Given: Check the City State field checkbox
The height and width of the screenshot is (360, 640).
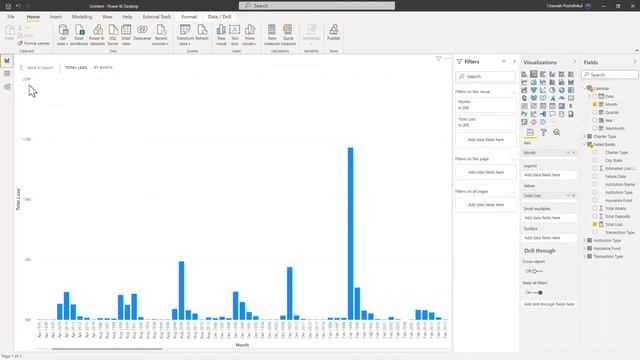Looking at the screenshot, I should coord(595,160).
